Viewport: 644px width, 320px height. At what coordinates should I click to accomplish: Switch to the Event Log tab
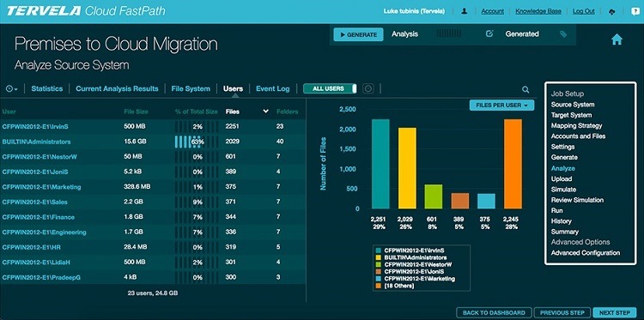pyautogui.click(x=273, y=88)
